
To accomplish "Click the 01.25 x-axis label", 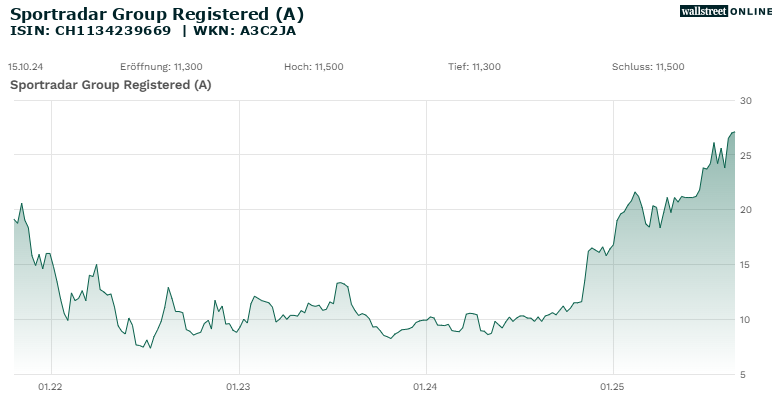I will click(612, 387).
